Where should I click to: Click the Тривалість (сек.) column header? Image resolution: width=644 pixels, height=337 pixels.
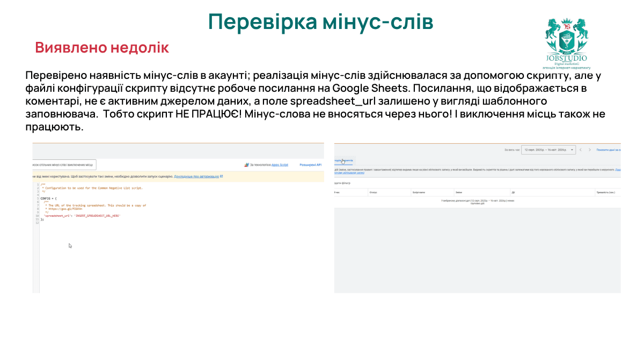point(607,192)
